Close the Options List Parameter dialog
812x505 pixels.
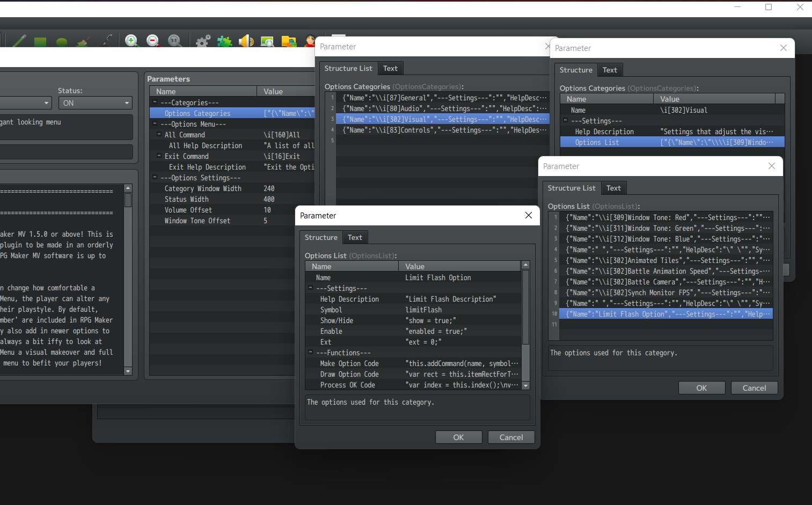772,166
